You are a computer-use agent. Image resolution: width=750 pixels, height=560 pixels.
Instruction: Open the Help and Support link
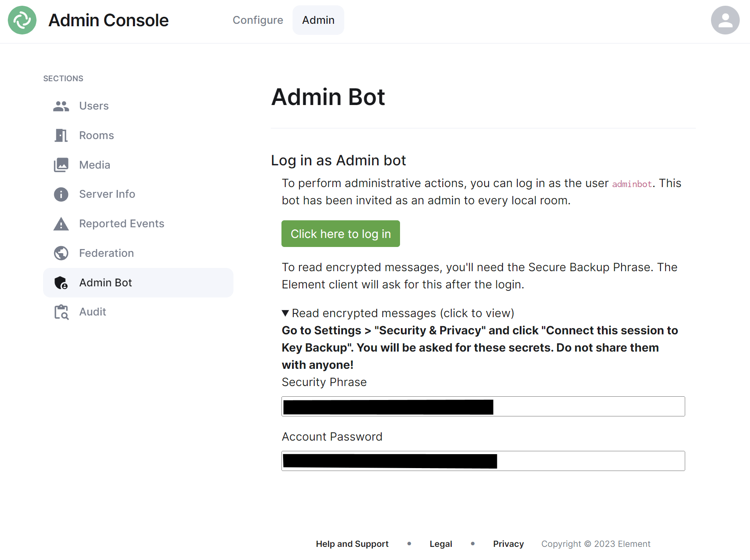tap(352, 544)
